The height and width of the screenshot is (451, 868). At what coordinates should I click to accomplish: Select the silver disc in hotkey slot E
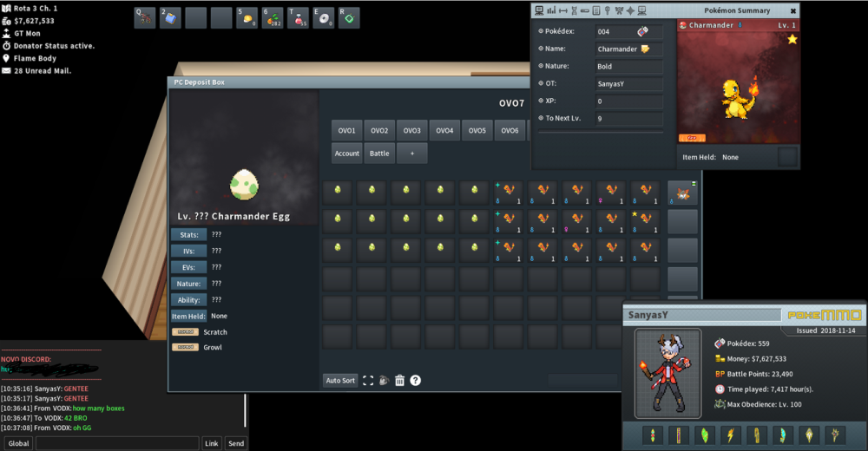coord(323,17)
